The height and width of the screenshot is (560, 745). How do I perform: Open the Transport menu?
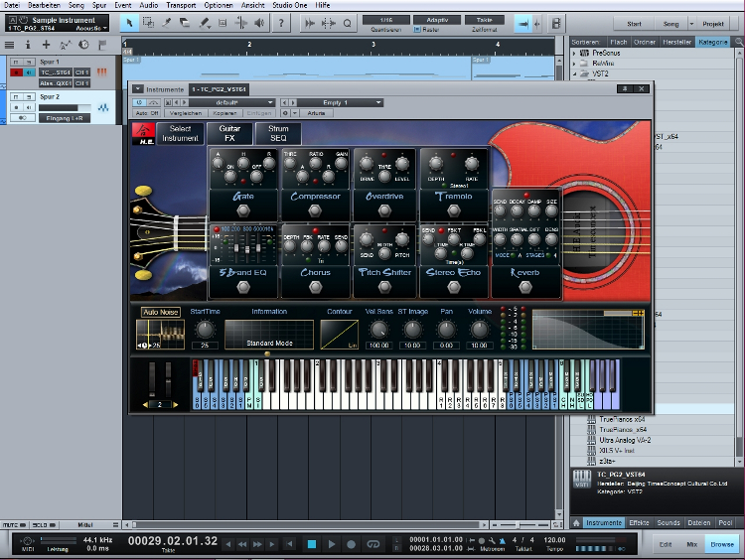click(x=181, y=5)
